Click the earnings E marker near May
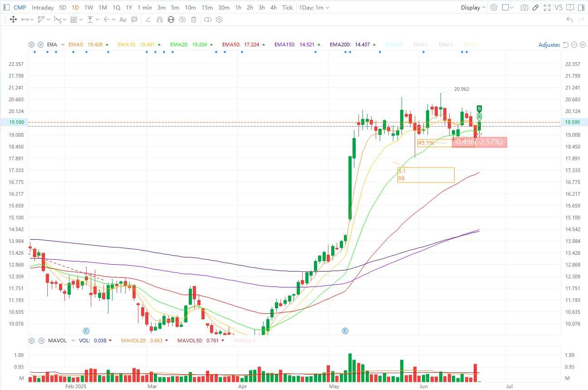The image size is (588, 390). (x=345, y=331)
